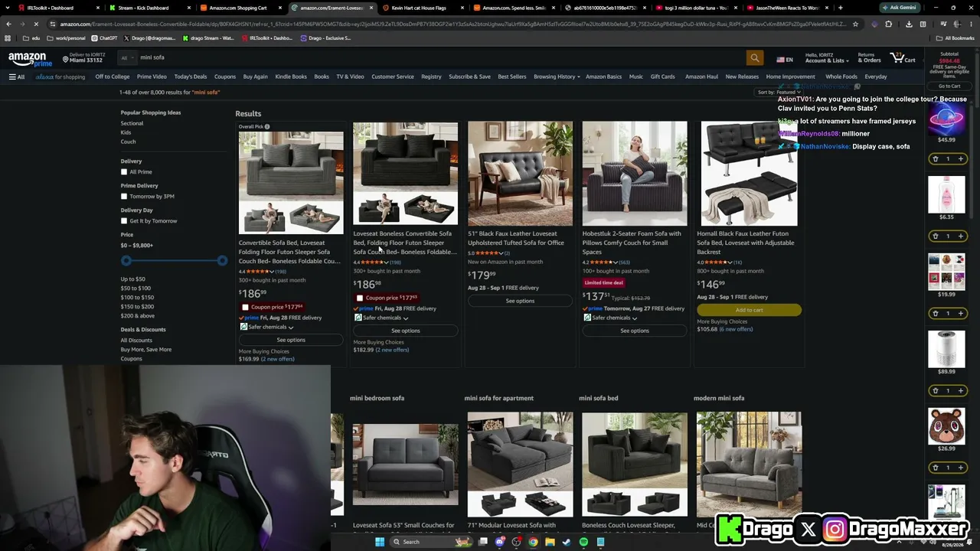
Task: Expand the Browsing History dropdown
Action: click(x=557, y=77)
